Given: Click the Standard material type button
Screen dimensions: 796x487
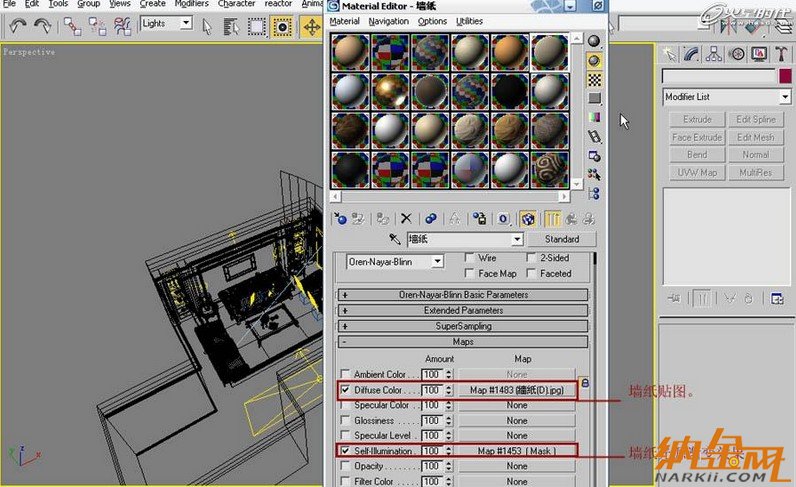Looking at the screenshot, I should pos(562,240).
